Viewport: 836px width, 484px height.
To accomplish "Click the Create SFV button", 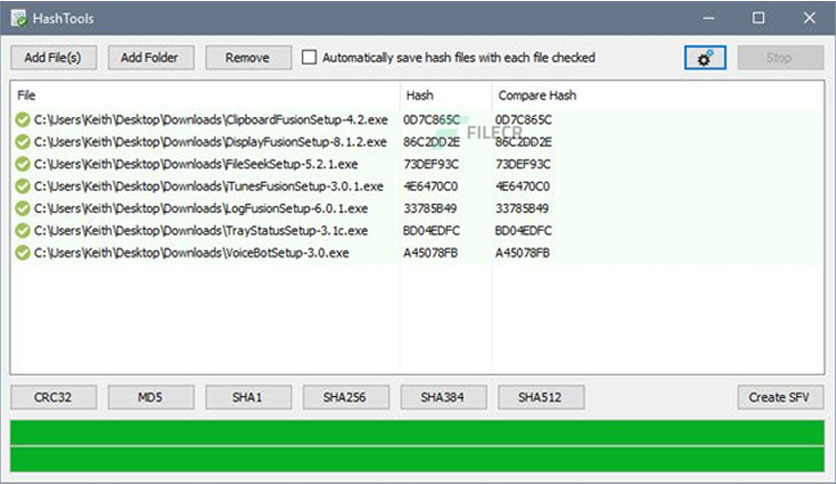I will click(781, 397).
